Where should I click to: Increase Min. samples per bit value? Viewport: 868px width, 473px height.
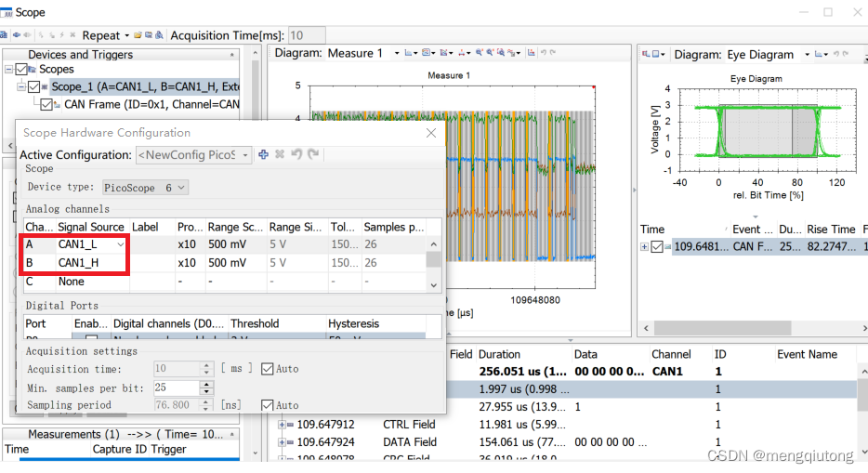[206, 384]
